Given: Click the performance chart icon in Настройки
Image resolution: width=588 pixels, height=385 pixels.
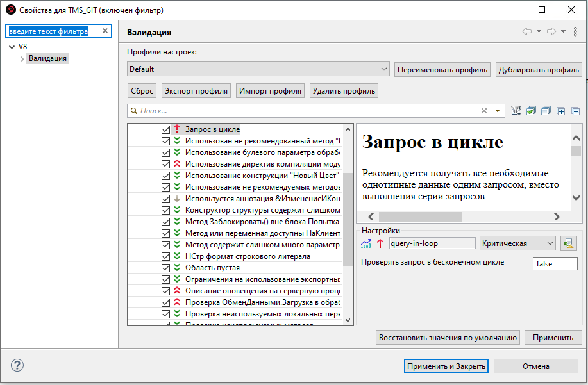Looking at the screenshot, I should pos(366,243).
